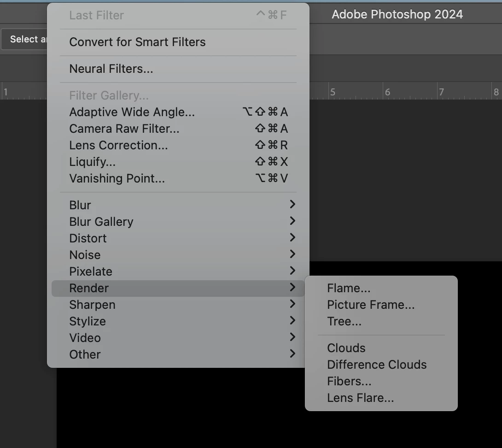Image resolution: width=502 pixels, height=448 pixels.
Task: Apply the Clouds render filter
Action: click(381, 348)
